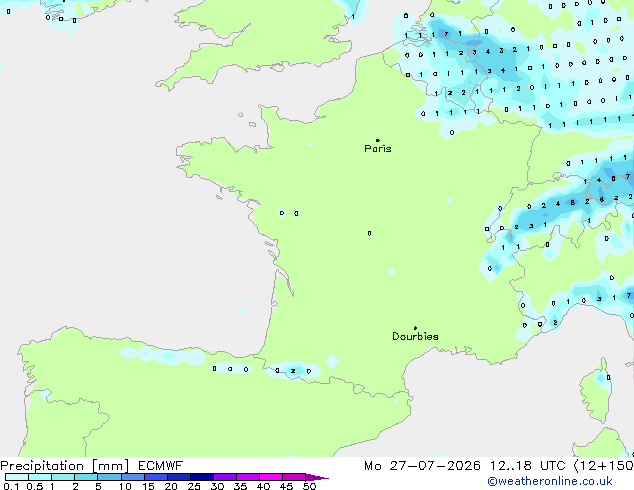Select the dot marker above Dourbies

[x=415, y=328]
